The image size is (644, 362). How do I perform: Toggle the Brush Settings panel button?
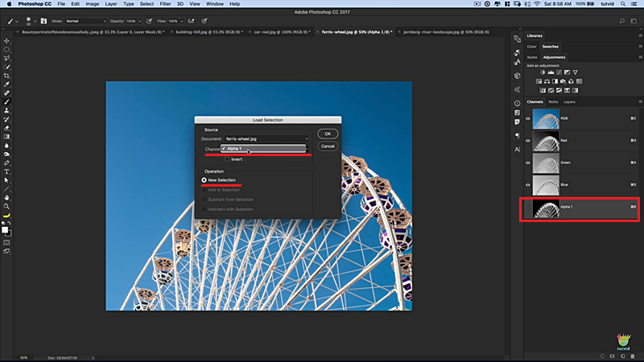[x=43, y=21]
